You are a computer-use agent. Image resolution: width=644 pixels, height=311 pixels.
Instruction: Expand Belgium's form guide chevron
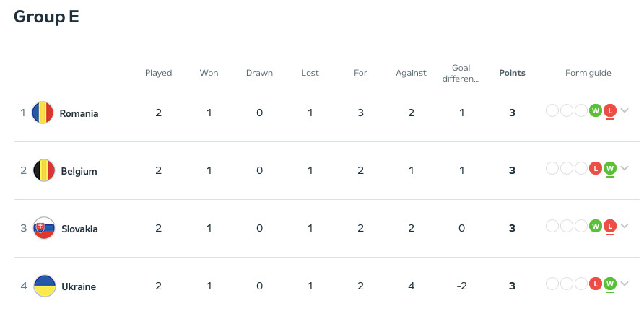(x=625, y=168)
